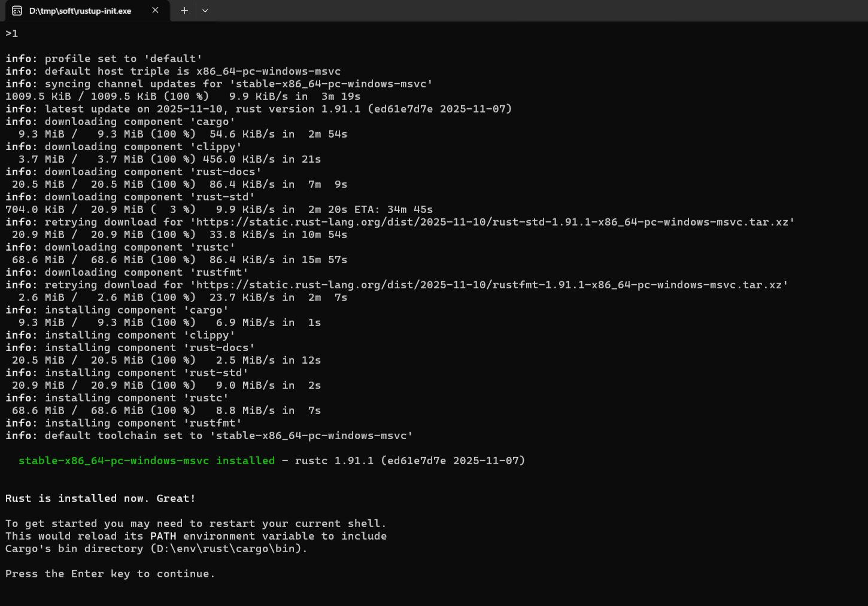Click the '2.5 MiB/s in 12s' line
868x606 pixels.
coord(166,360)
